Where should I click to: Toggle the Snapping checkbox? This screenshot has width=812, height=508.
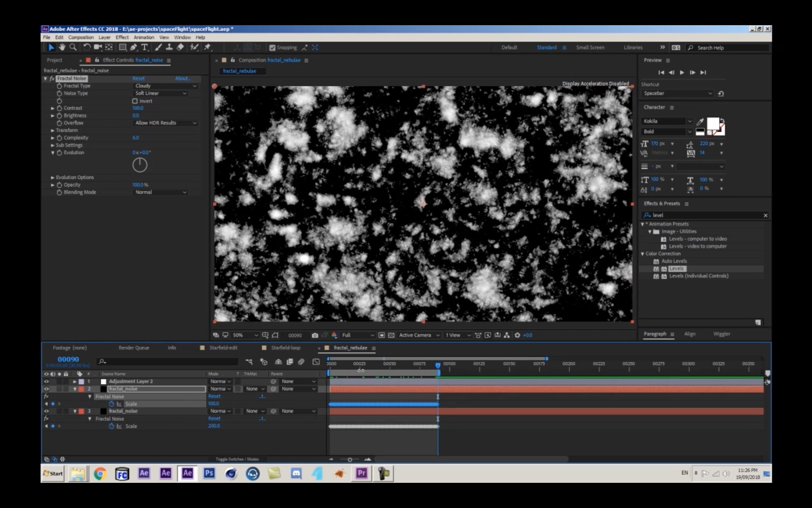pos(272,48)
